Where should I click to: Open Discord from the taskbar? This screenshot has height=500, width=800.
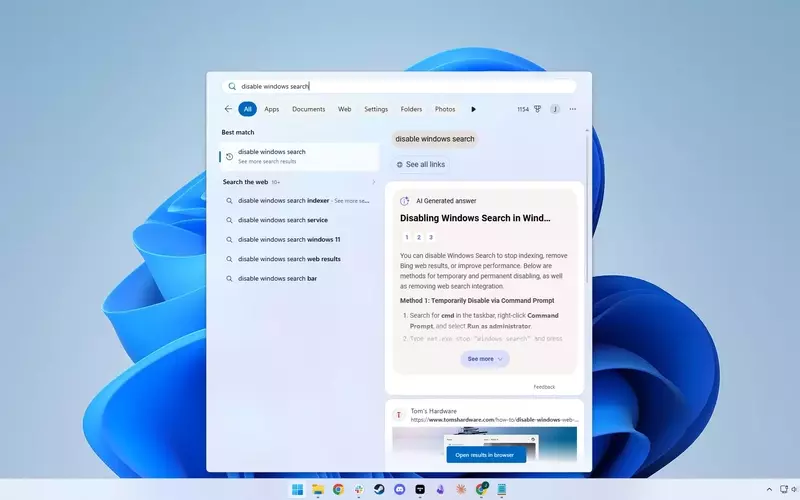pos(399,489)
